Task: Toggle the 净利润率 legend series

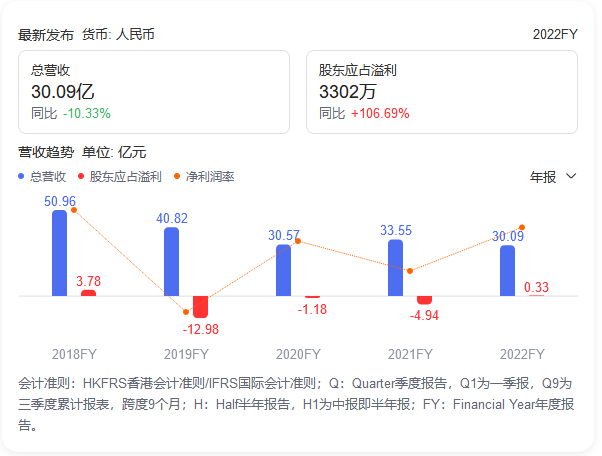Action: point(209,177)
